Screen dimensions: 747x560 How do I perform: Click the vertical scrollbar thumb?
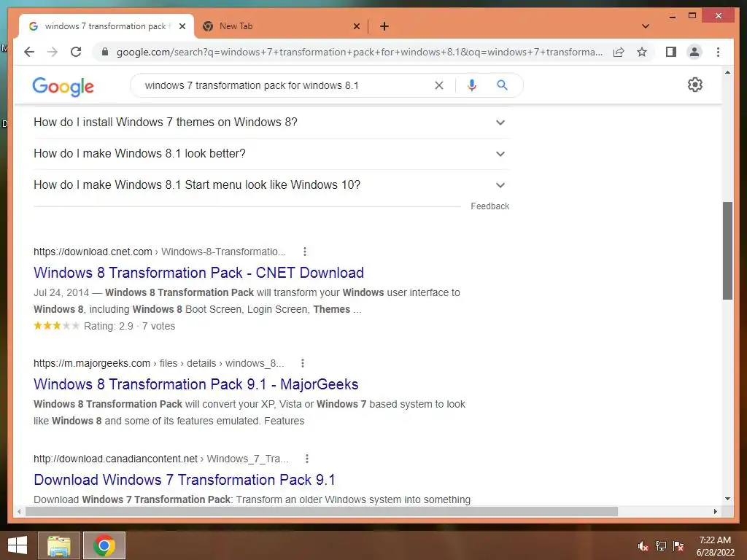pyautogui.click(x=727, y=251)
